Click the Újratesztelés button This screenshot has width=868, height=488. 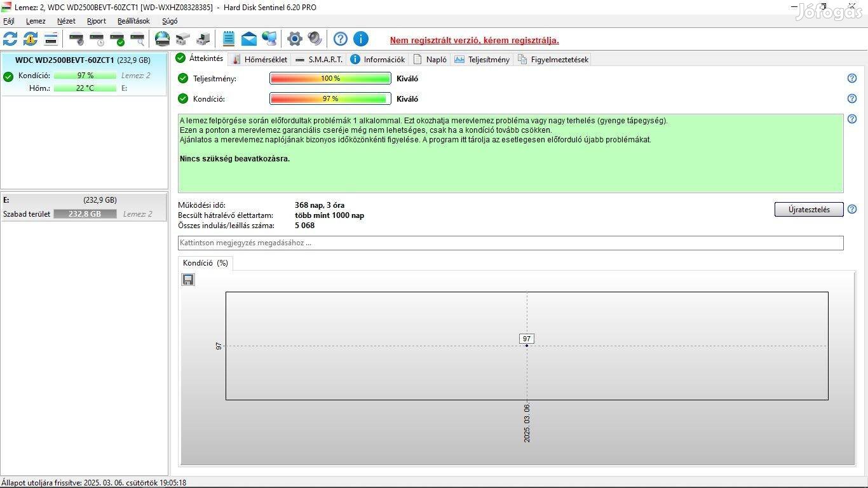tap(809, 209)
